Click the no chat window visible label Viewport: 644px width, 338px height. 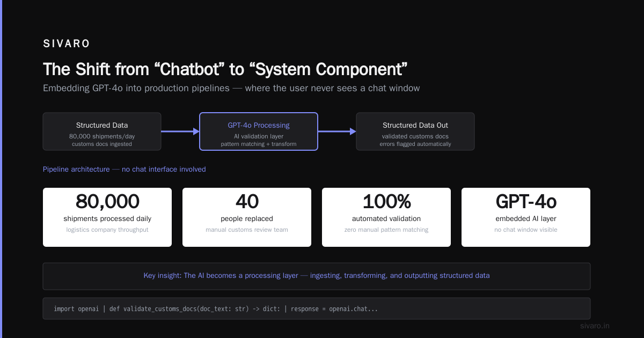pyautogui.click(x=526, y=230)
